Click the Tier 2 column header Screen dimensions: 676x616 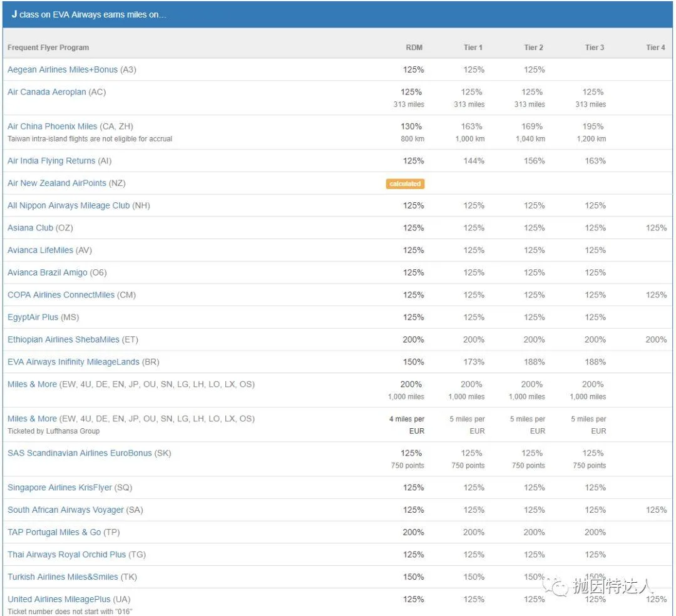pos(534,48)
